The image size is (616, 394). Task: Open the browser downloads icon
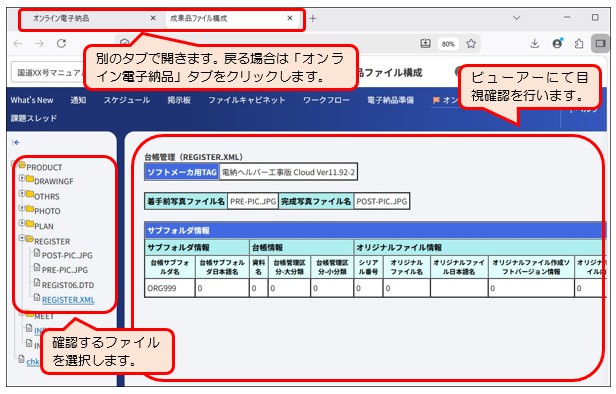(x=534, y=43)
